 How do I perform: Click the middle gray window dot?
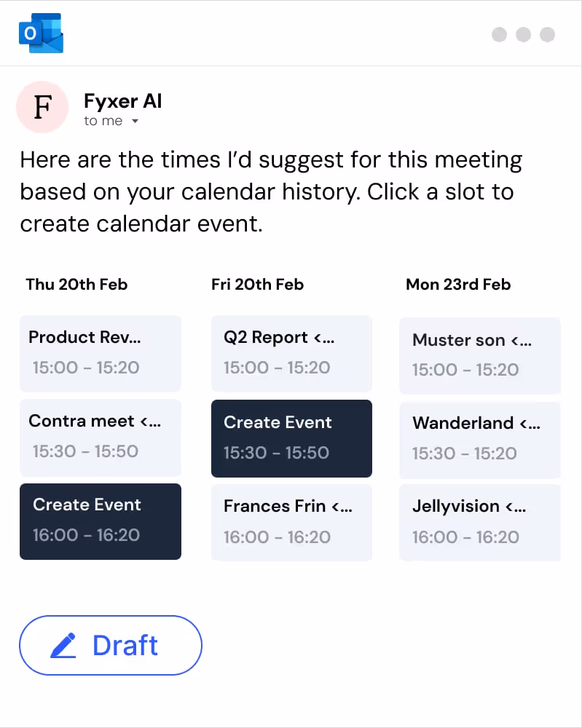pos(523,34)
